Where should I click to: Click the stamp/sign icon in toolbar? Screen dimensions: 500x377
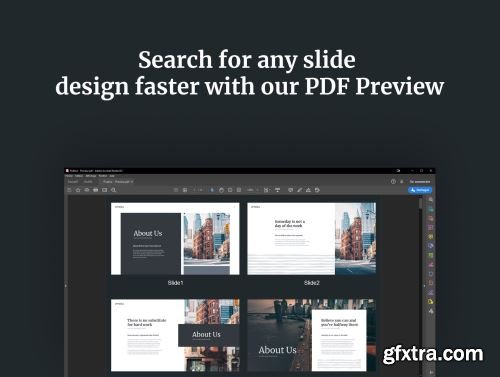(308, 190)
